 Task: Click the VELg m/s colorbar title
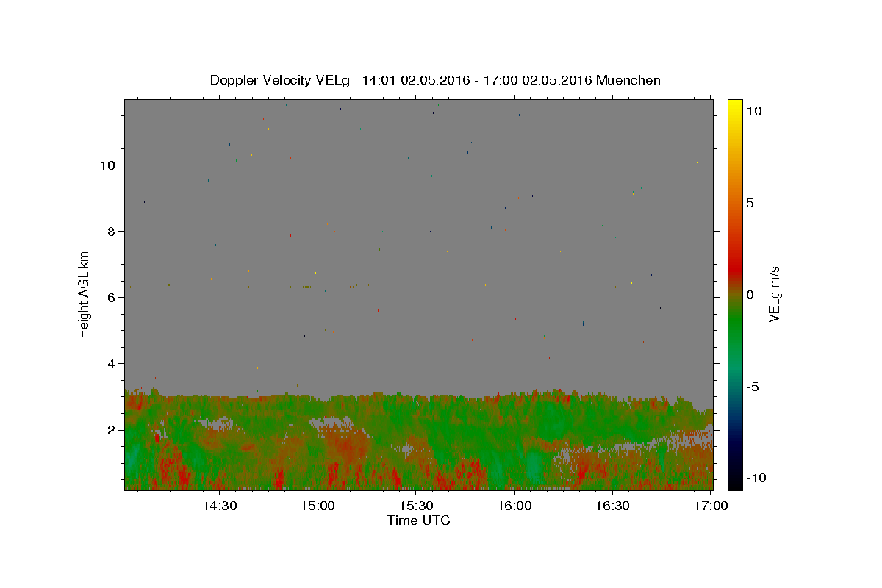773,294
